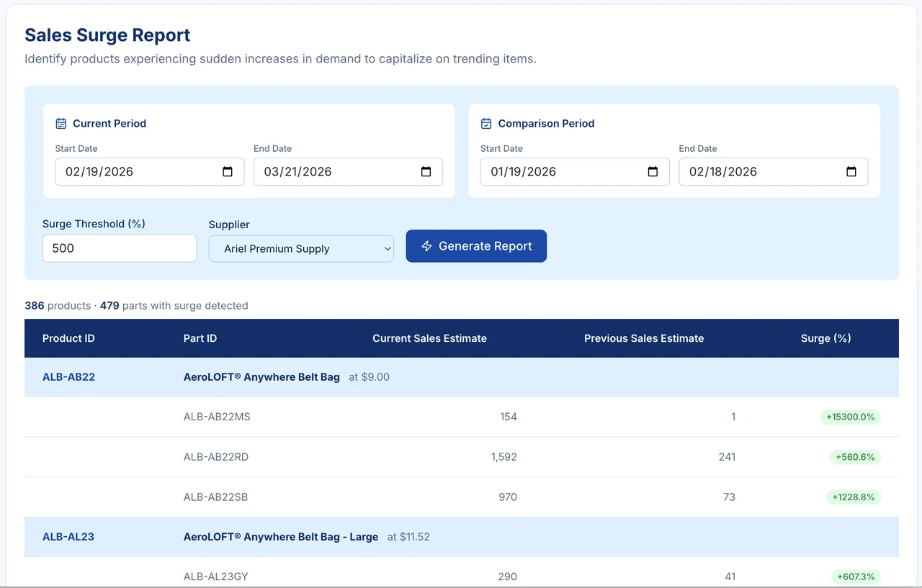Click the Current Period end date field 03/21/2026

(x=348, y=172)
